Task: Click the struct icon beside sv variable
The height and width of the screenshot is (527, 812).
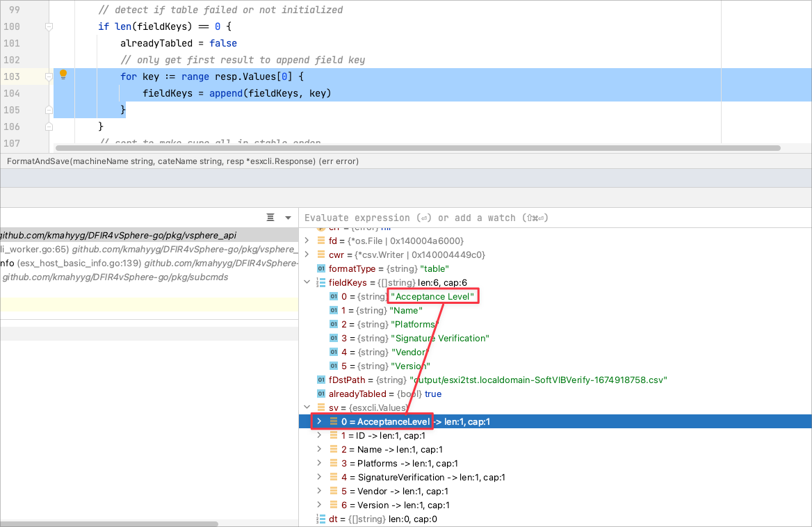Action: pyautogui.click(x=321, y=407)
